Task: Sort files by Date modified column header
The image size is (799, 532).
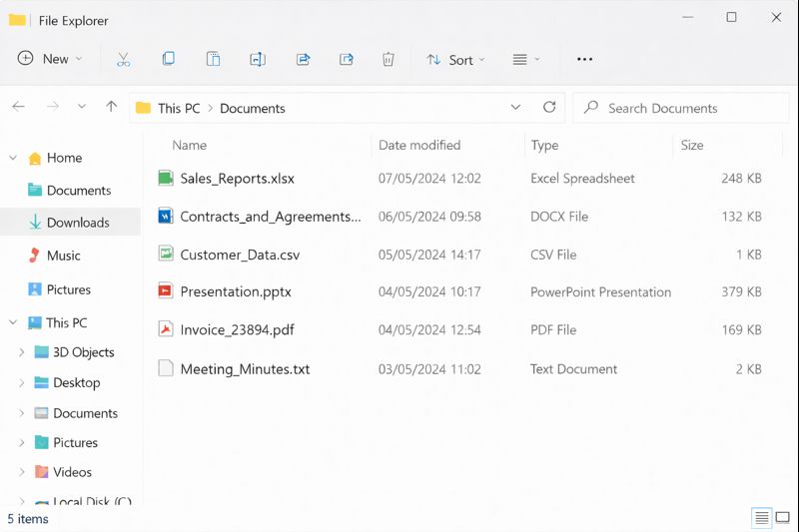Action: point(419,145)
